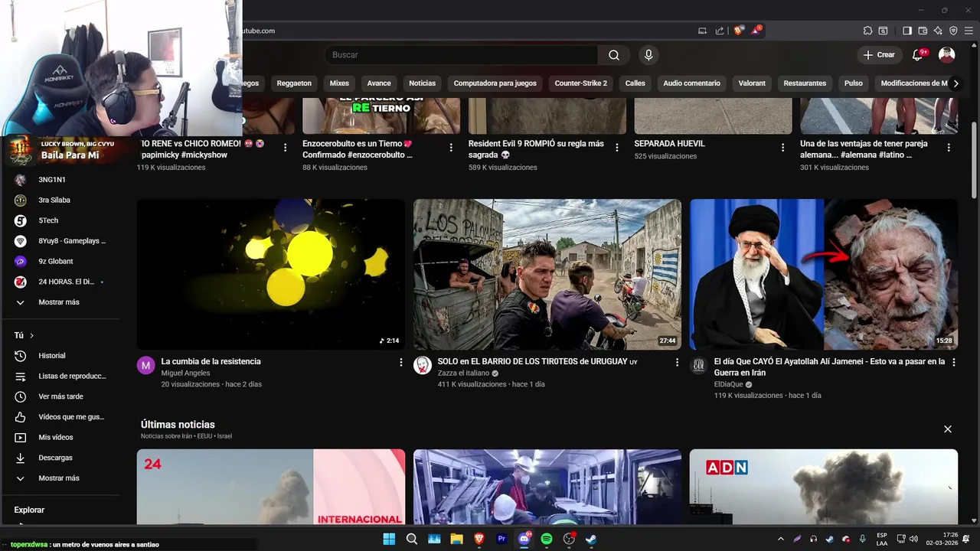Show hidden system tray icons chevron
980x551 pixels.
(x=780, y=539)
